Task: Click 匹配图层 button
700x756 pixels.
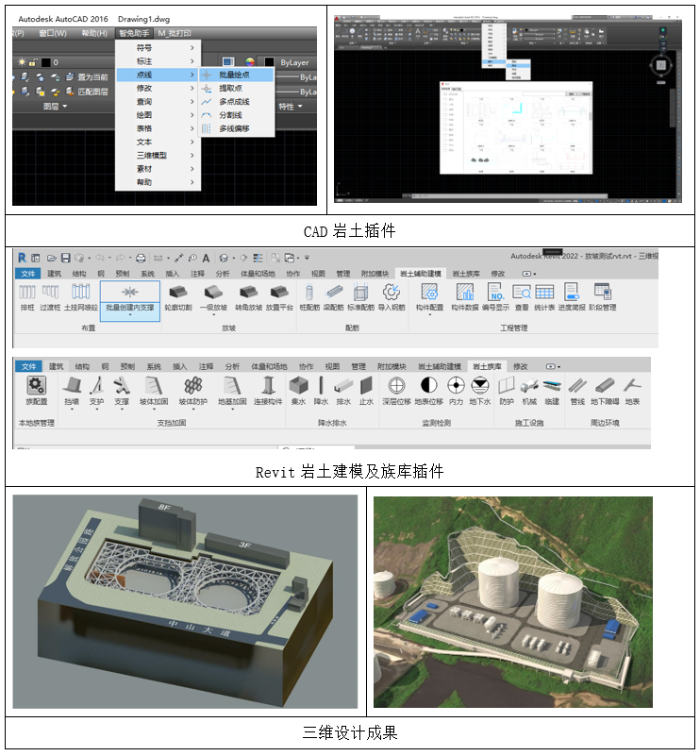Action: [87, 92]
